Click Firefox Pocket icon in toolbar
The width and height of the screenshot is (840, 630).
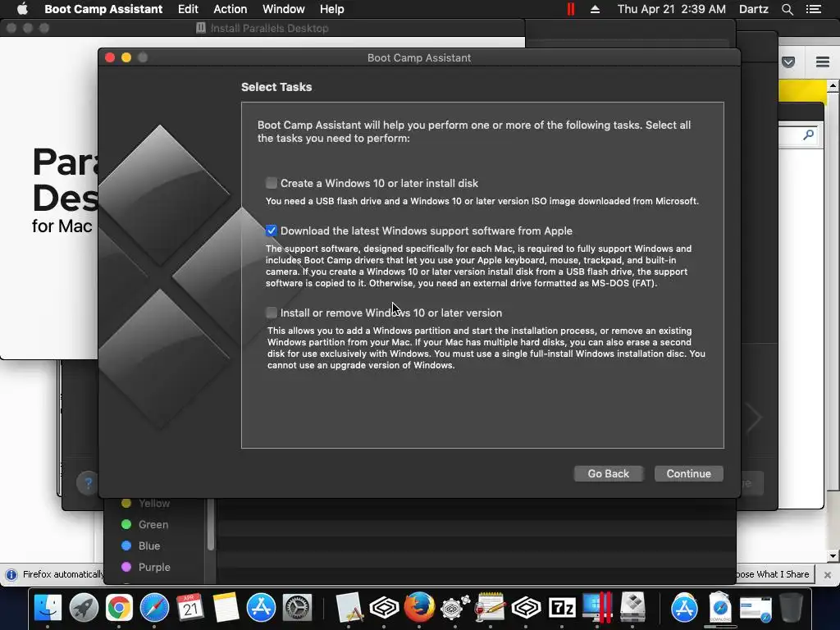point(788,62)
